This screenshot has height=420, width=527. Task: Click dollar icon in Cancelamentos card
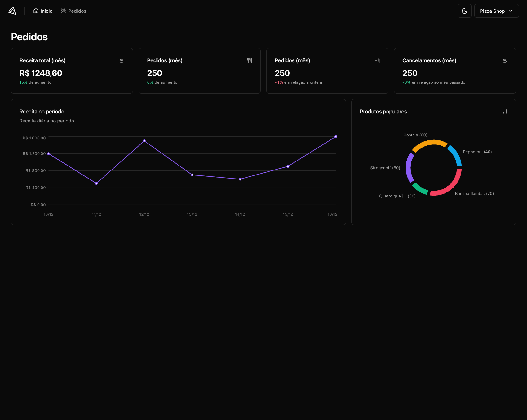pyautogui.click(x=505, y=61)
